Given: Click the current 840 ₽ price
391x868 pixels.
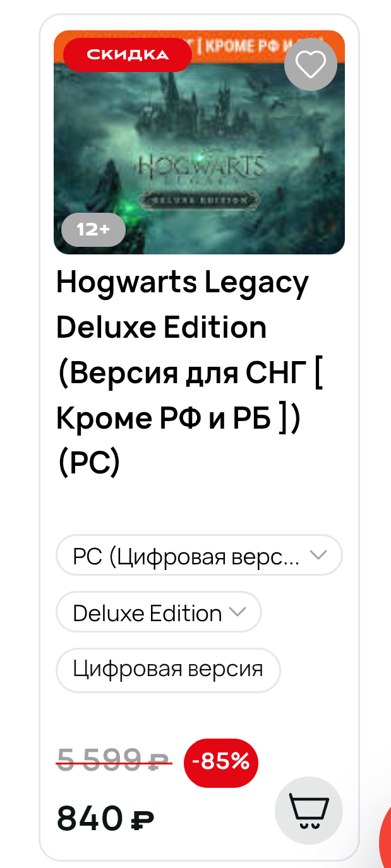Looking at the screenshot, I should click(x=105, y=819).
